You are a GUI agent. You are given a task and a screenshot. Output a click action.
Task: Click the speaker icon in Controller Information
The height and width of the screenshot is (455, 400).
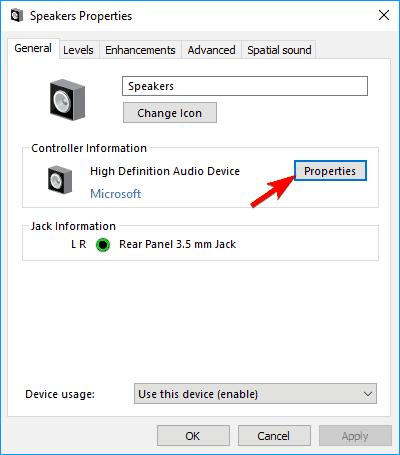click(x=60, y=180)
